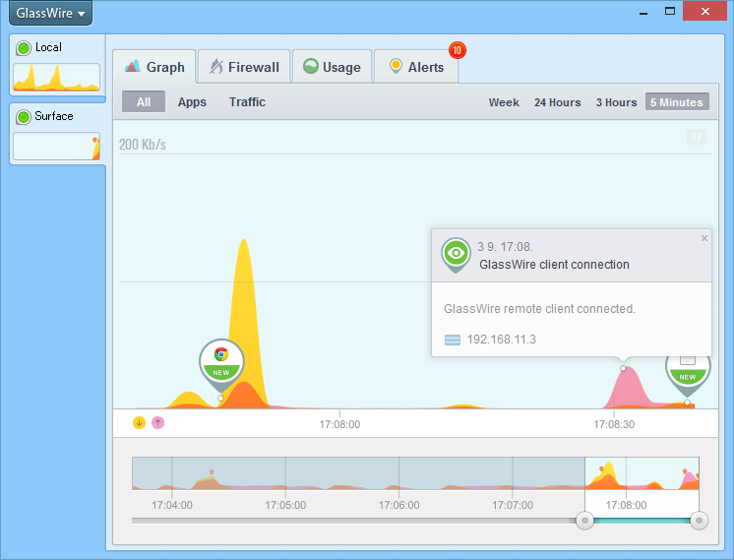
Task: Click the red 10 alerts badge
Action: tap(458, 50)
